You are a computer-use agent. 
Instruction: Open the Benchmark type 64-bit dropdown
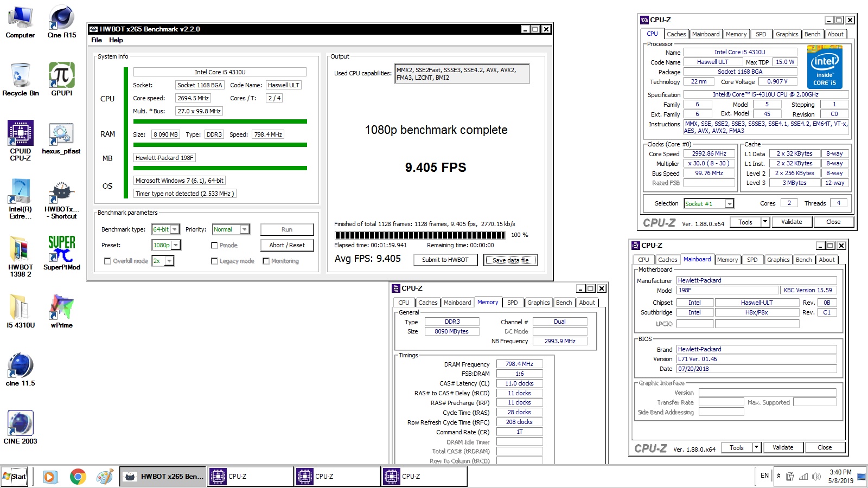[x=175, y=229]
